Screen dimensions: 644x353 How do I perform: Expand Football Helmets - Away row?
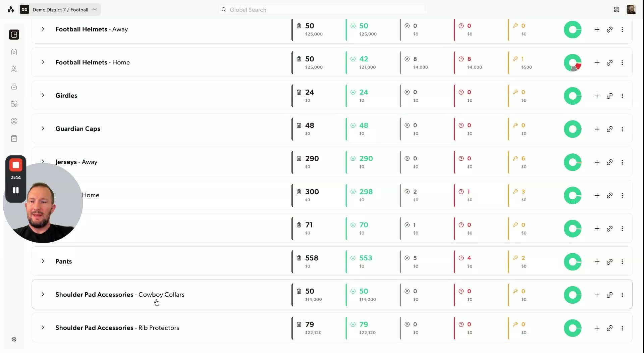tap(43, 29)
